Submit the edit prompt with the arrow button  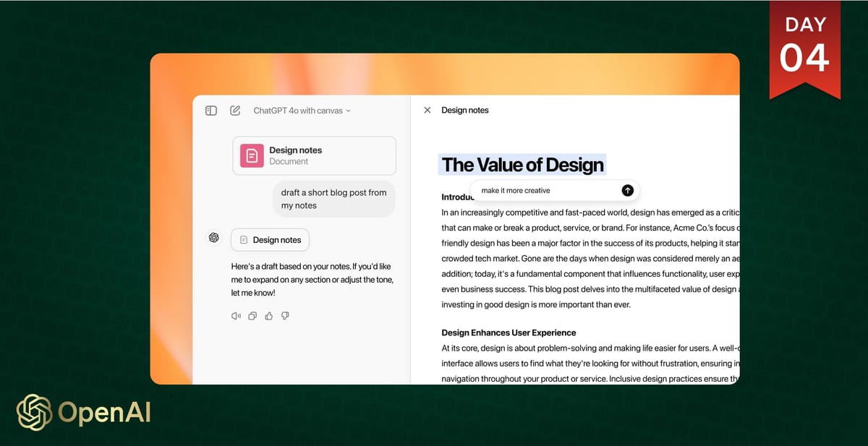pyautogui.click(x=628, y=190)
